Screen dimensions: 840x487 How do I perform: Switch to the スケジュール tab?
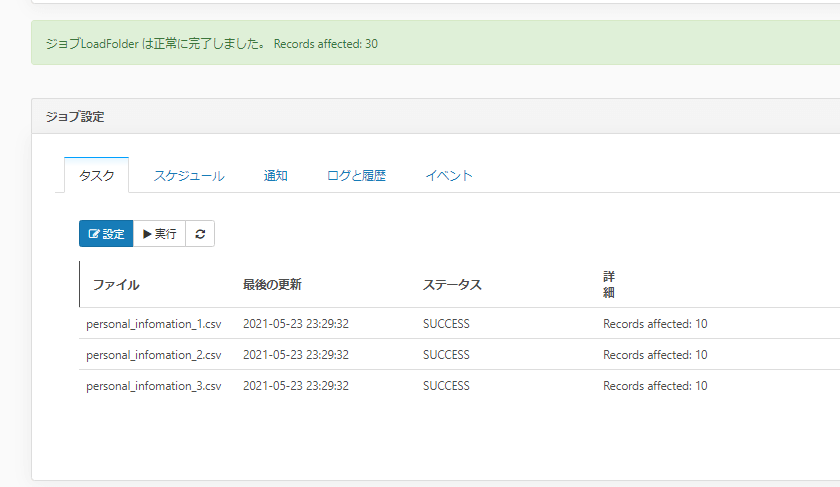(189, 175)
